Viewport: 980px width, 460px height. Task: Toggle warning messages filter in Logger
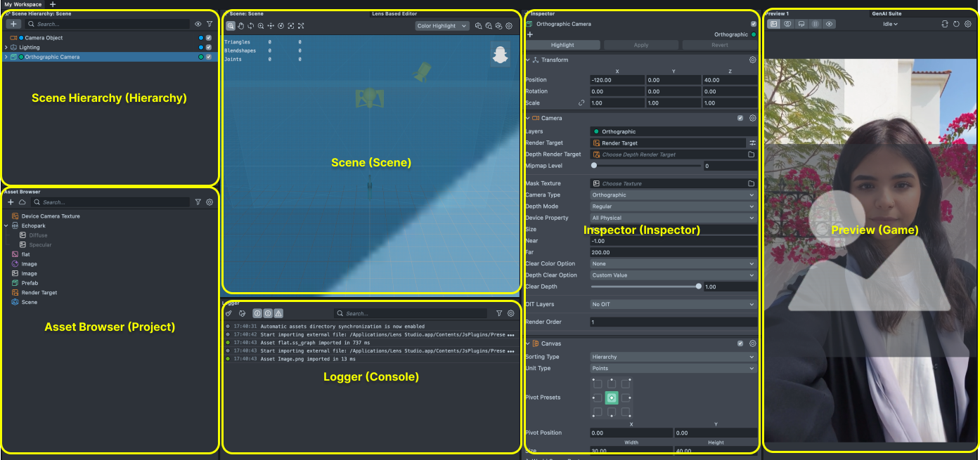(x=278, y=313)
